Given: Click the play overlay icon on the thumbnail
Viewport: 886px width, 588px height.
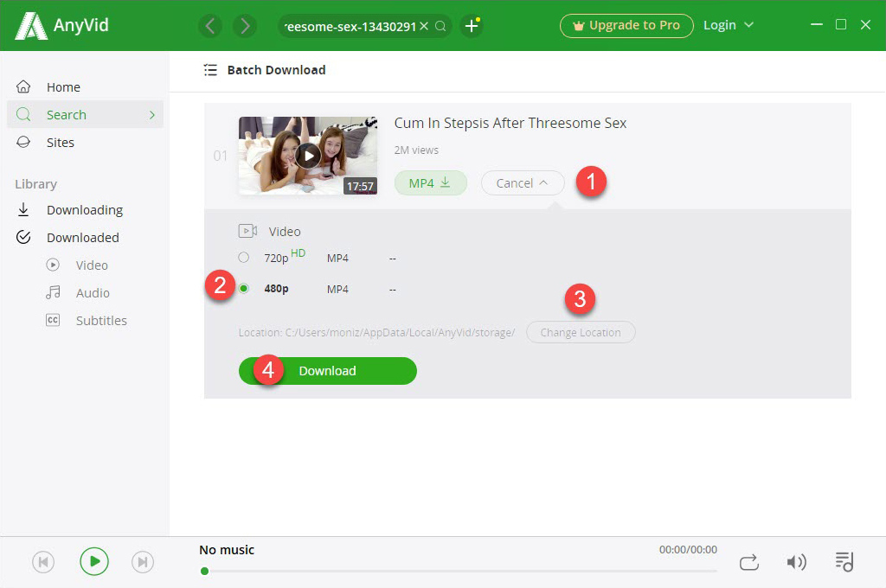Looking at the screenshot, I should (308, 156).
